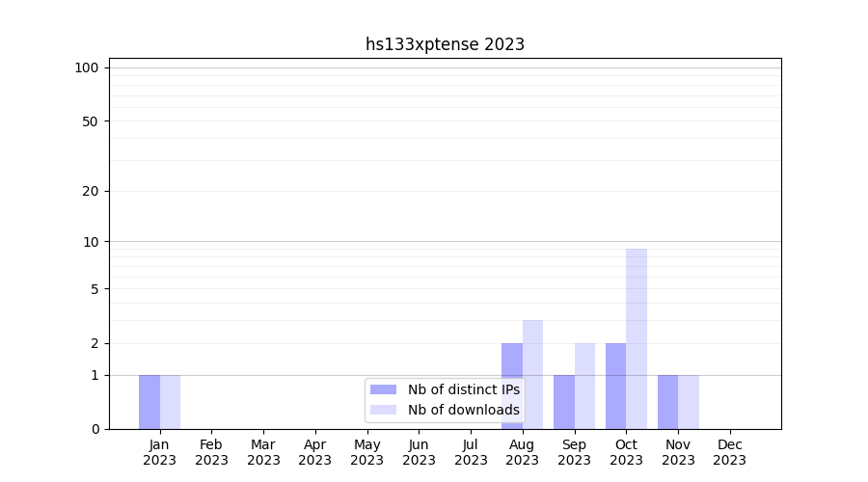Click the light 'Nb of downloads' legend swatch
The height and width of the screenshot is (482, 868).
pyautogui.click(x=383, y=410)
